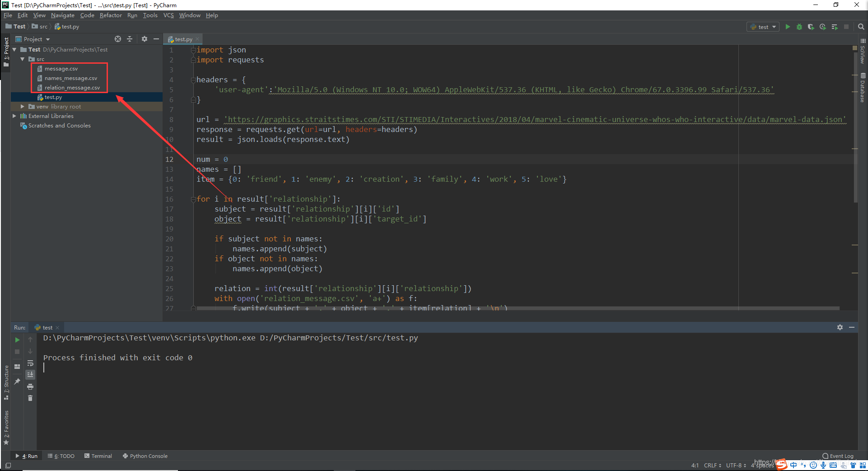Select names_message.csv file
Image resolution: width=868 pixels, height=471 pixels.
(70, 78)
